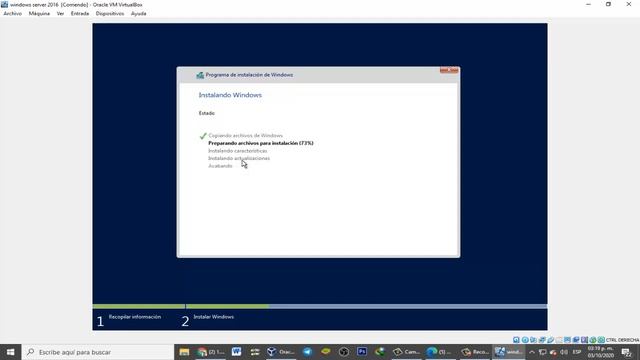Open the Recorder taskbar button
This screenshot has width=640, height=360.
pyautogui.click(x=475, y=352)
